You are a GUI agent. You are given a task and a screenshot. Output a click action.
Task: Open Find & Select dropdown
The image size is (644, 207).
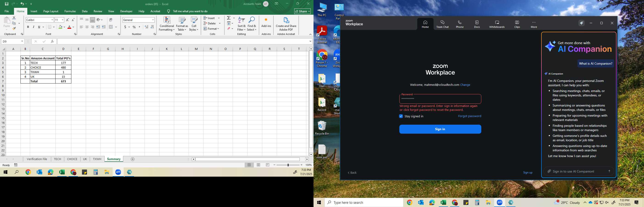(x=252, y=24)
